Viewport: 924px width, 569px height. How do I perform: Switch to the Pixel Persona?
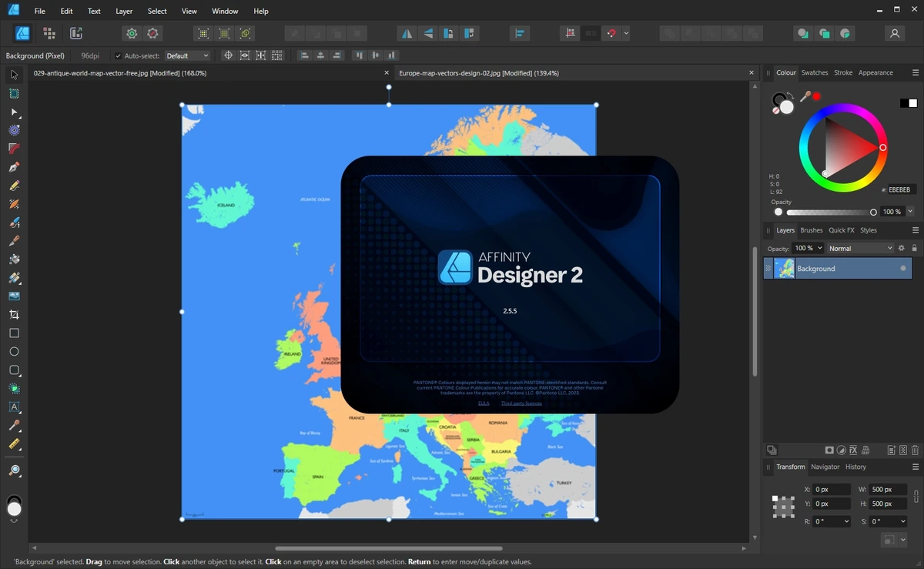pos(49,33)
